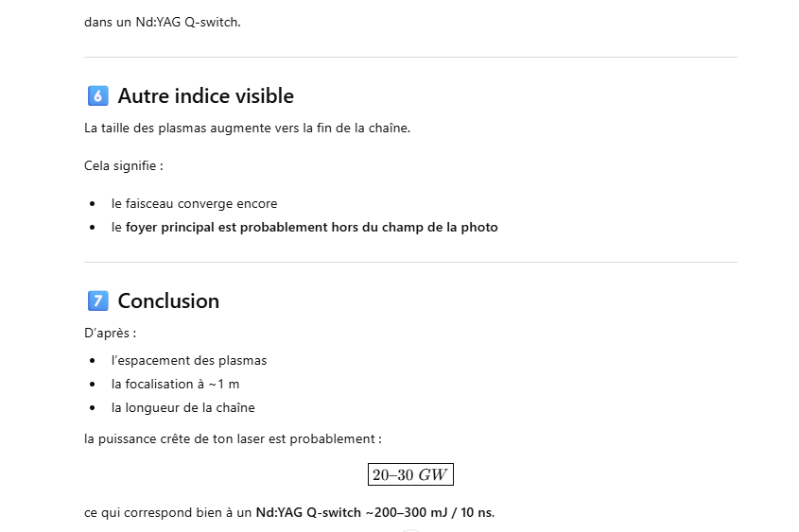Click the 'la longueur de la chaîne' bullet
Image resolution: width=799 pixels, height=532 pixels.
pos(182,407)
